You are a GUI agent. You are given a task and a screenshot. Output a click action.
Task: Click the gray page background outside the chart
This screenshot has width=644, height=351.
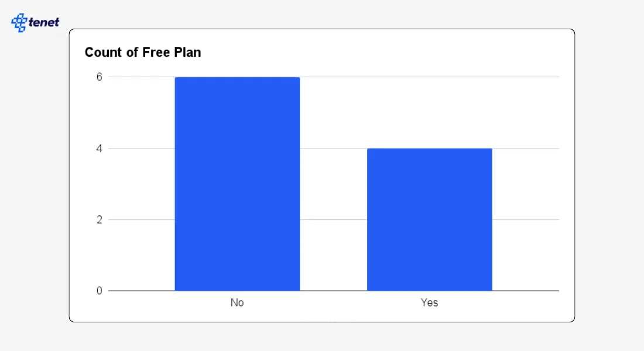point(609,175)
